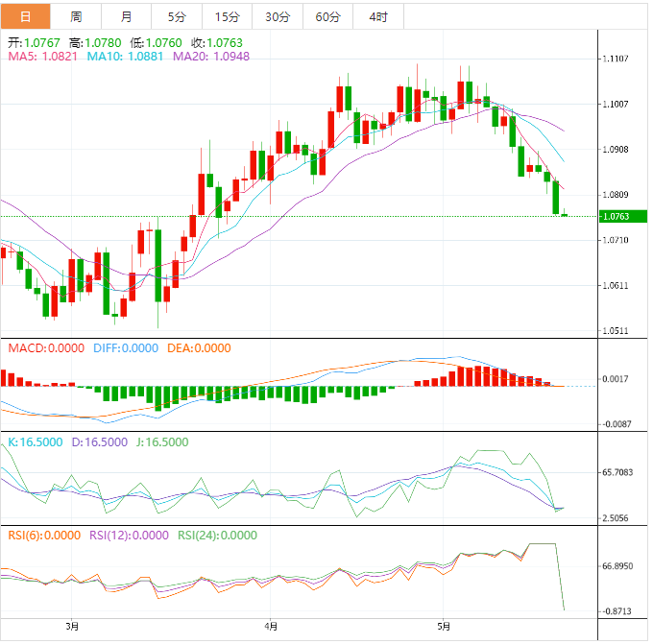653x644 pixels.
Task: Click the RSI(12):0.0000 label
Action: click(129, 536)
